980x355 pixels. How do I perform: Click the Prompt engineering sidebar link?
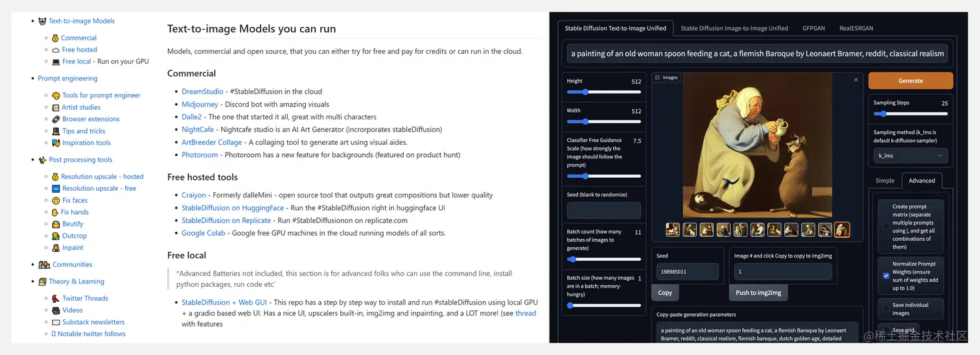click(x=67, y=79)
